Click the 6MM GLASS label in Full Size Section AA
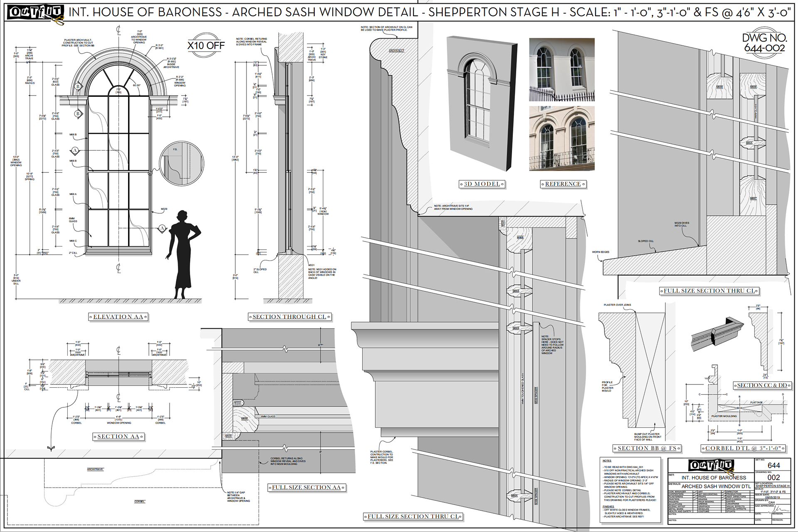This screenshot has height=532, width=798. (268, 416)
